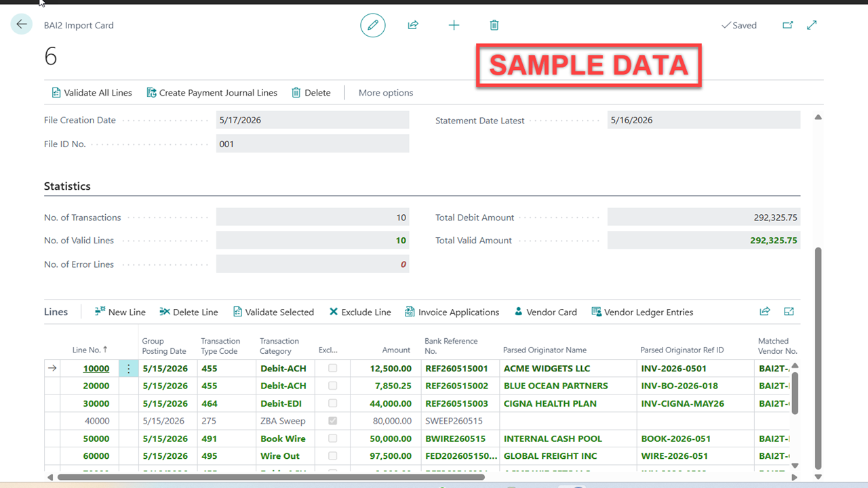Run Validate All Lines action
The height and width of the screenshot is (488, 868).
point(92,93)
